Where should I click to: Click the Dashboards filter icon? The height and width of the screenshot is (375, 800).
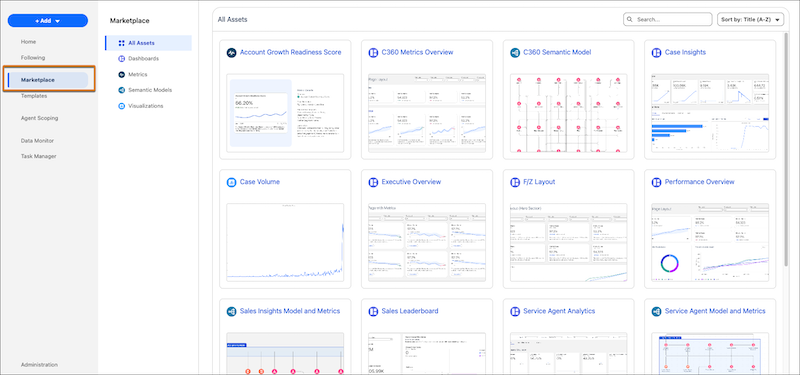pyautogui.click(x=121, y=59)
